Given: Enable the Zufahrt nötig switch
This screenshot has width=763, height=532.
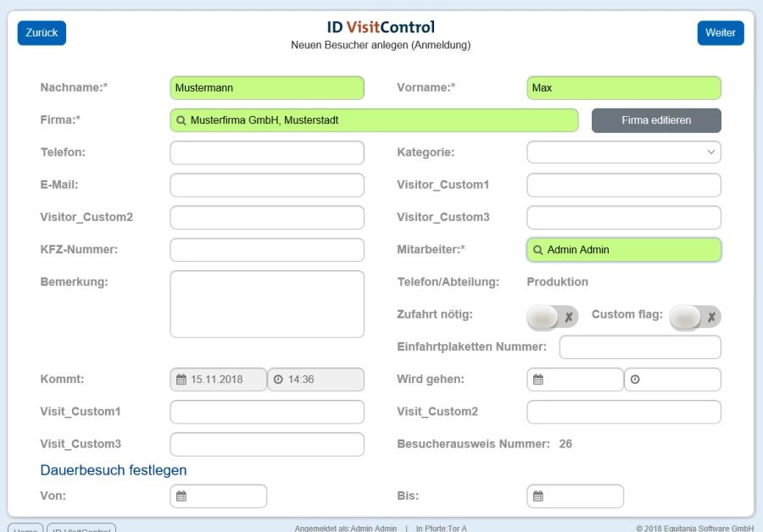Looking at the screenshot, I should [552, 317].
